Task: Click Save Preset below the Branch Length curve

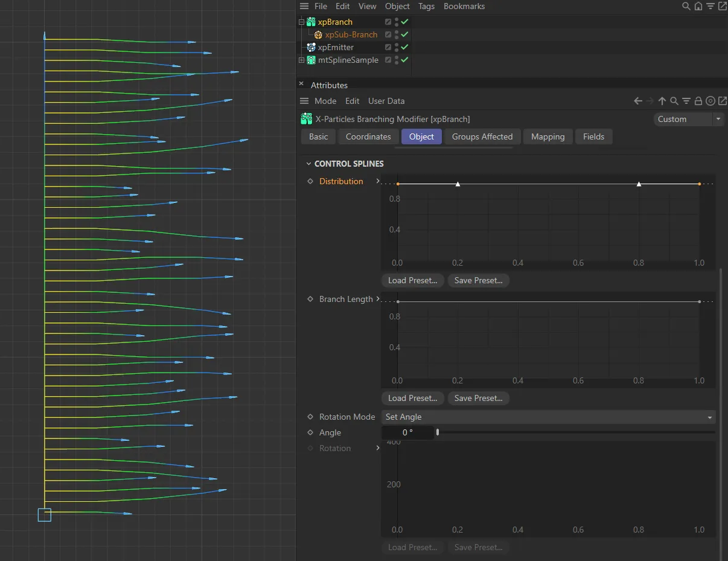Action: tap(478, 398)
